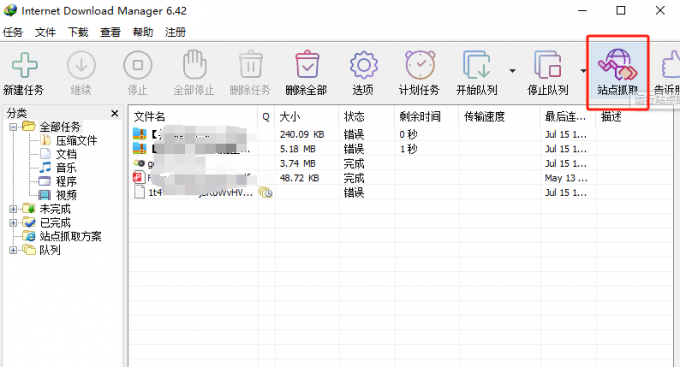The width and height of the screenshot is (680, 367).
Task: Select 音乐 category
Action: click(66, 168)
